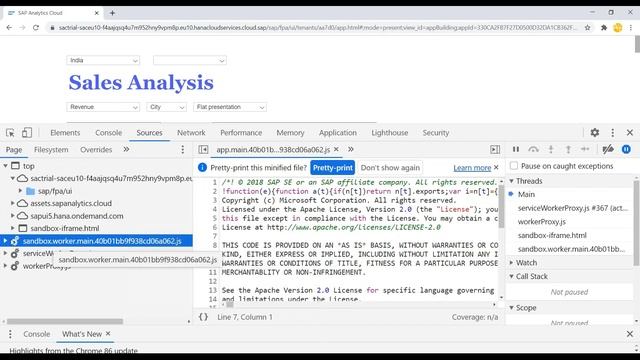This screenshot has height=360, width=640.
Task: Collapse the sactrial-saceu10 domain node
Action: (13, 178)
